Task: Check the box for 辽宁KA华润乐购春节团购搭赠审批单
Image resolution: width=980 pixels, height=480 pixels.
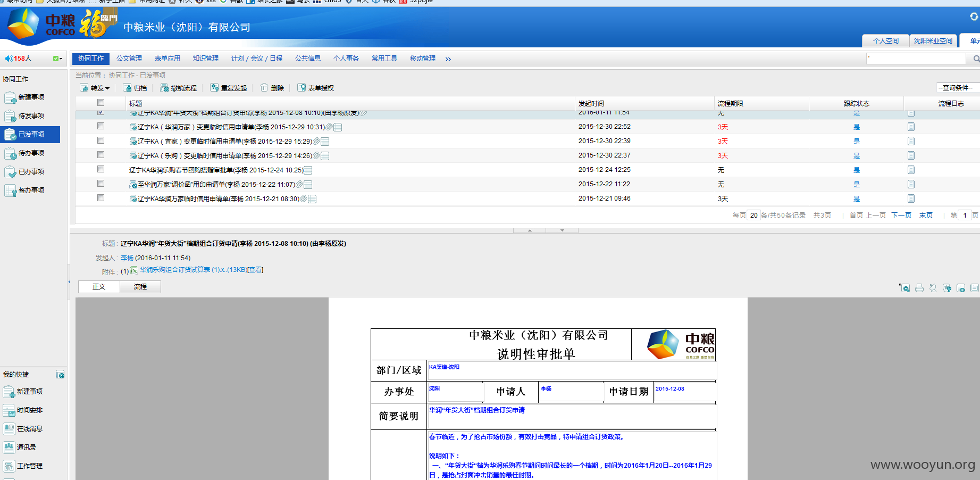Action: click(100, 169)
